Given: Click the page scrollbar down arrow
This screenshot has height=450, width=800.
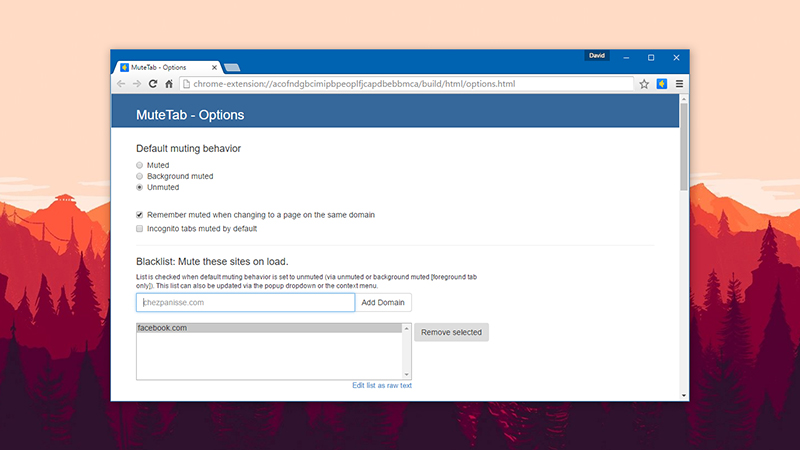Looking at the screenshot, I should pos(684,395).
